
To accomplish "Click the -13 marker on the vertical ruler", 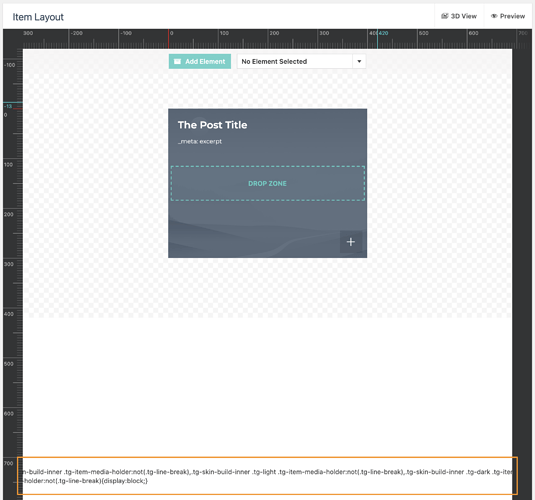I will tap(8, 106).
